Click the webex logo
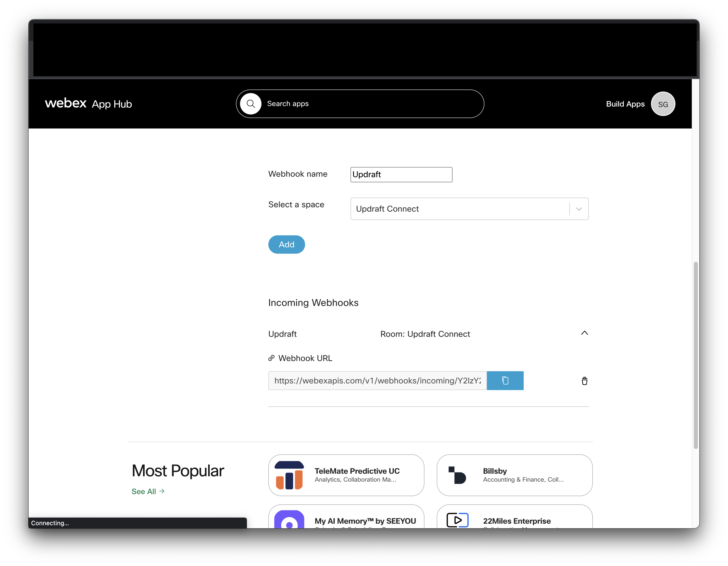 tap(66, 103)
